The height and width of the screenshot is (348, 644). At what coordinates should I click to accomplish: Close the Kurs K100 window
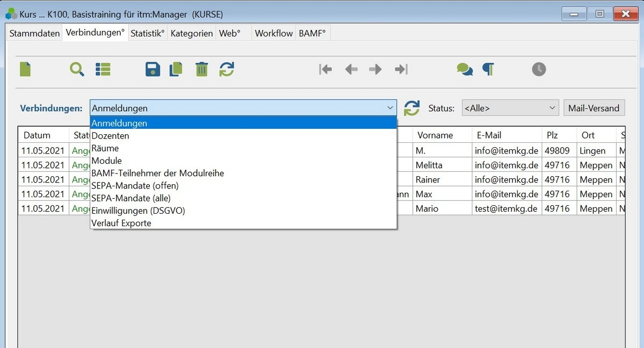coord(625,14)
